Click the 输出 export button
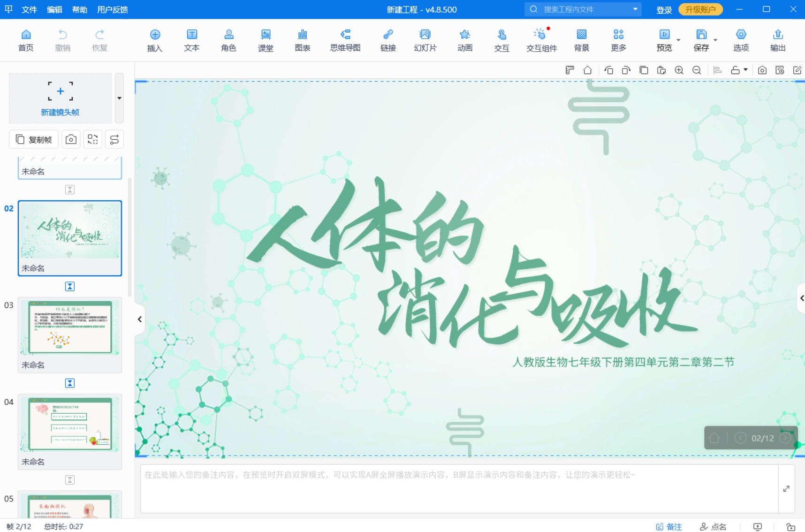 coord(778,40)
